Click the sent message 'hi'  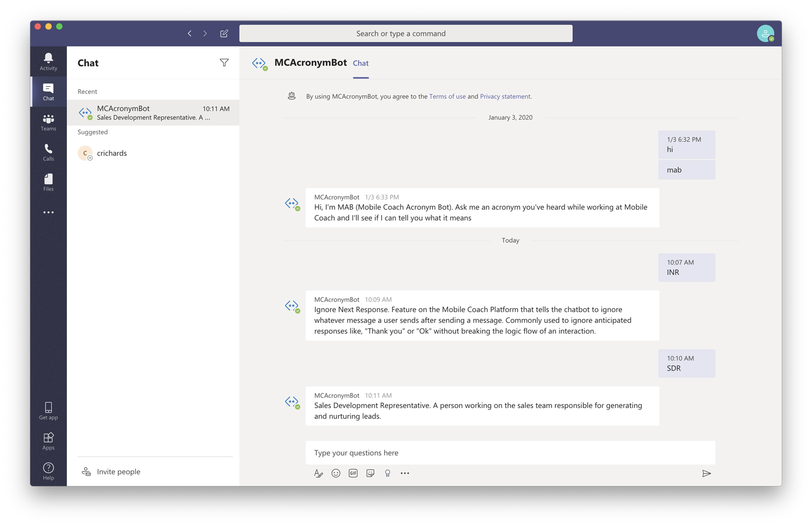click(686, 144)
